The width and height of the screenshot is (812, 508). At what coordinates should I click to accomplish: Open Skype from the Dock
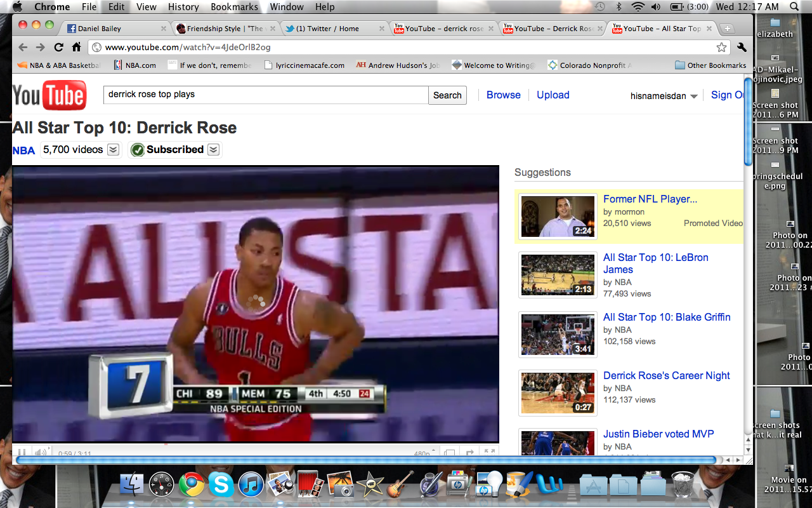click(x=221, y=485)
